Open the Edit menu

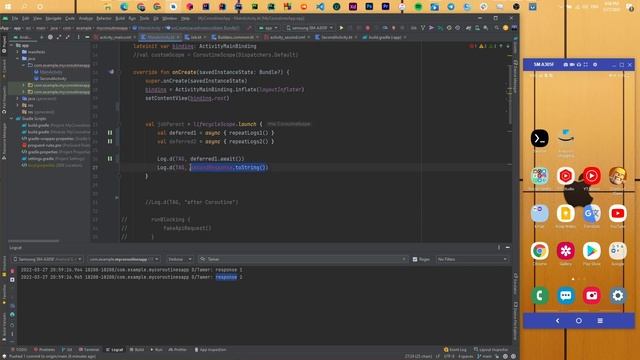[x=26, y=18]
